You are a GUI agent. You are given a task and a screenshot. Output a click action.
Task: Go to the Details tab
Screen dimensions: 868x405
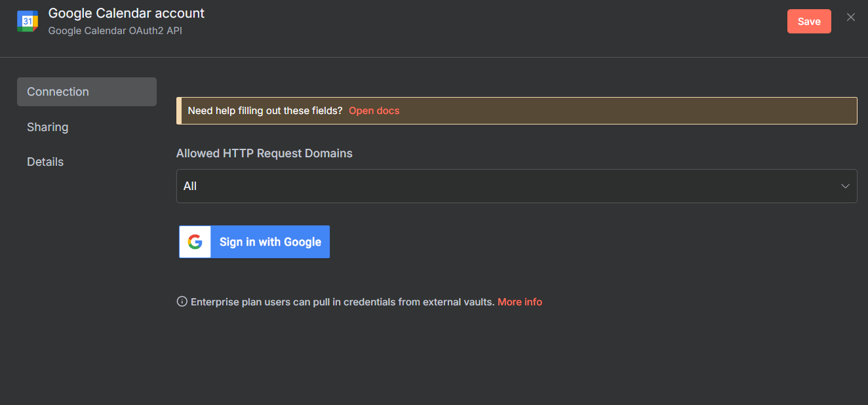[45, 162]
